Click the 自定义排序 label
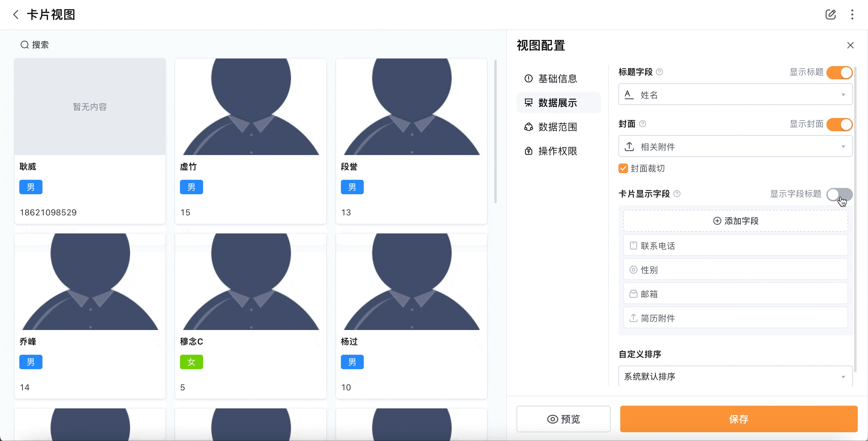 [640, 354]
